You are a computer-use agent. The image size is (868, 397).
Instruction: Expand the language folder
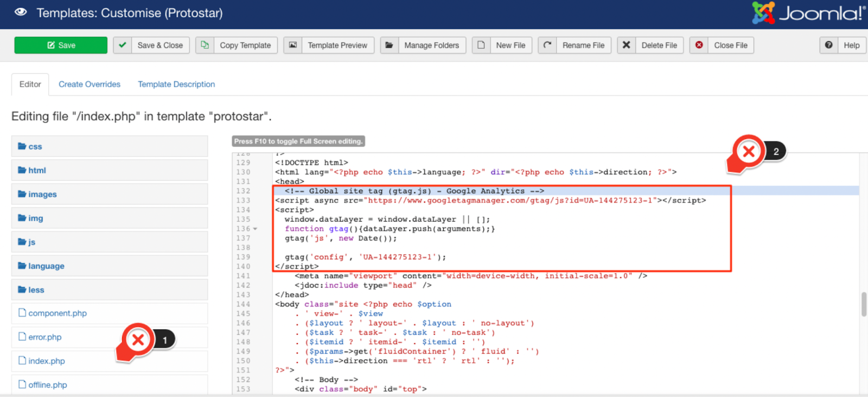click(110, 266)
